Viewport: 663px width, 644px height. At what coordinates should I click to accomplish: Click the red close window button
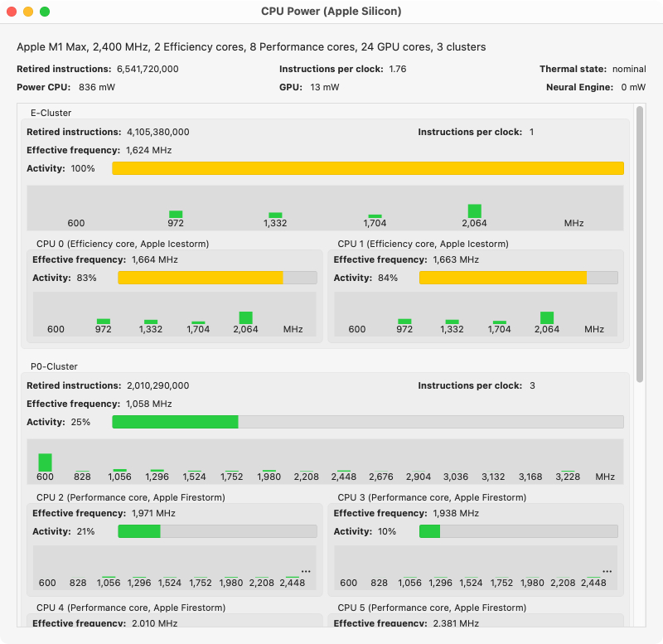(x=12, y=12)
